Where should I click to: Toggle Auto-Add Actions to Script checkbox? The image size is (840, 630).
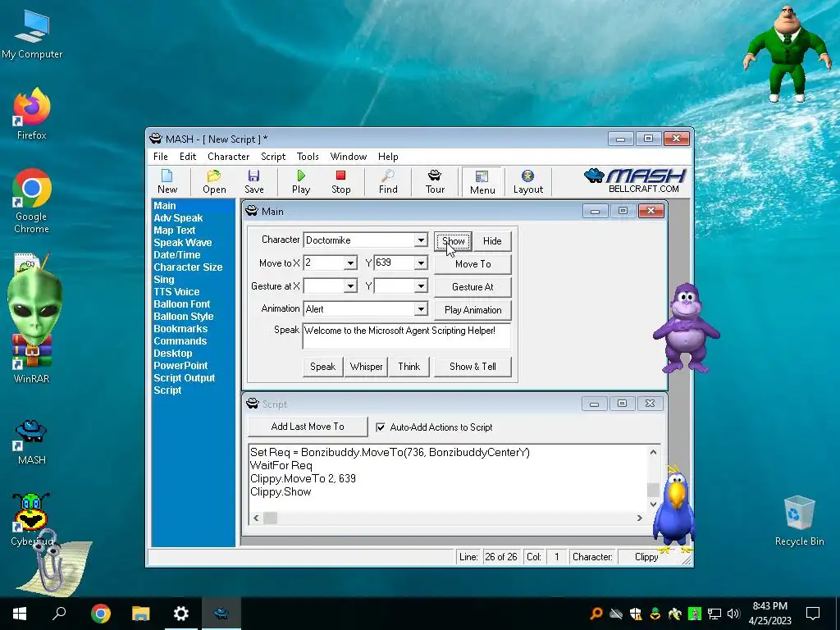(x=381, y=427)
